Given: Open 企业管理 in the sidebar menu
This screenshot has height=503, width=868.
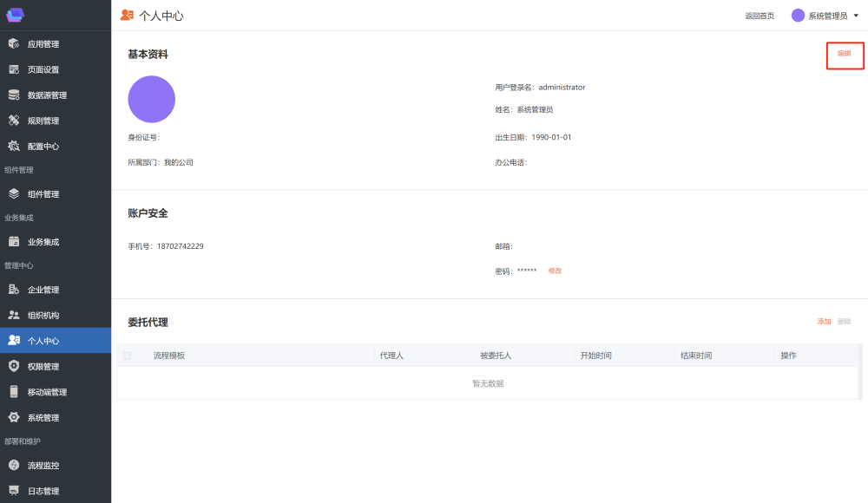Looking at the screenshot, I should click(x=43, y=290).
